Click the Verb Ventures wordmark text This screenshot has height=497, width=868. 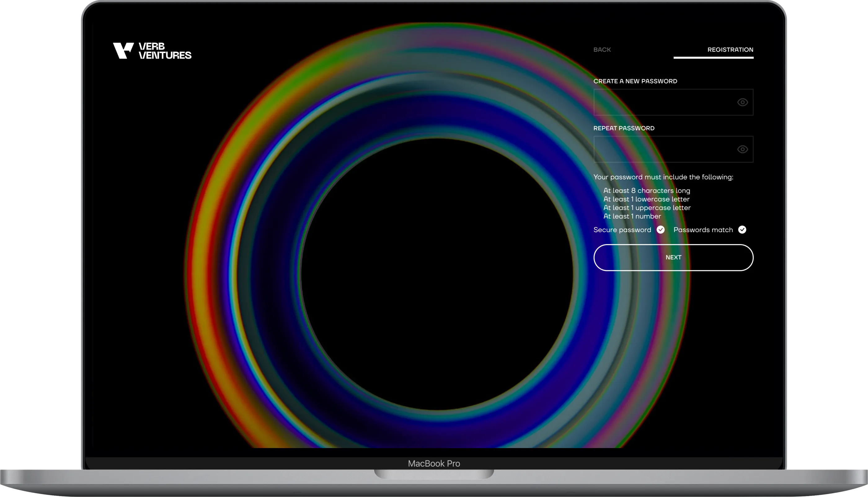click(x=165, y=51)
